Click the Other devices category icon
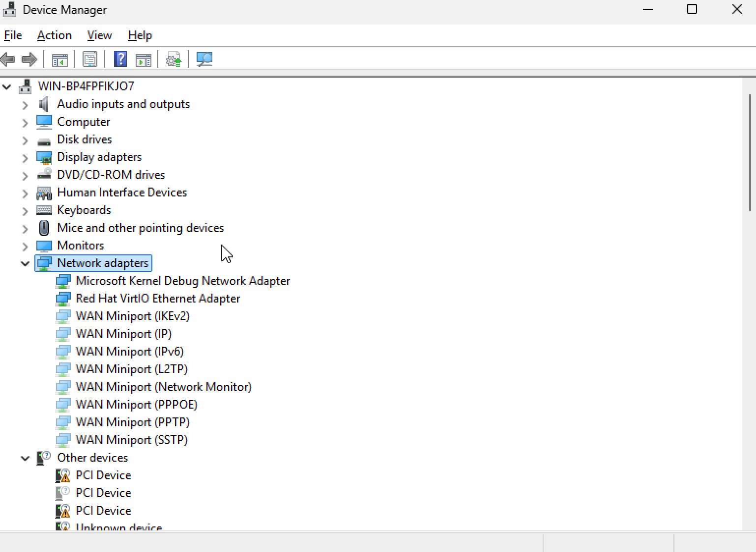 point(44,458)
